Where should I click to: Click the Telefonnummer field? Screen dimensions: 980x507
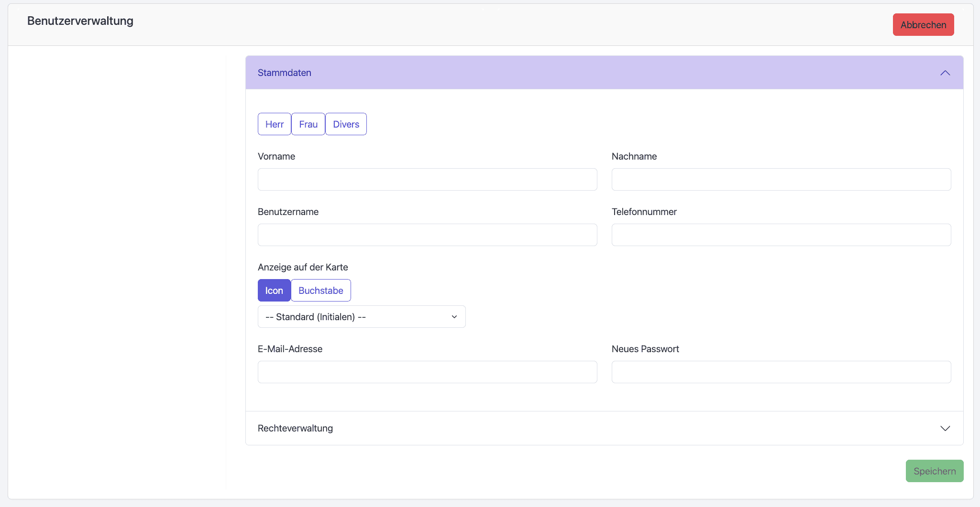click(x=781, y=235)
